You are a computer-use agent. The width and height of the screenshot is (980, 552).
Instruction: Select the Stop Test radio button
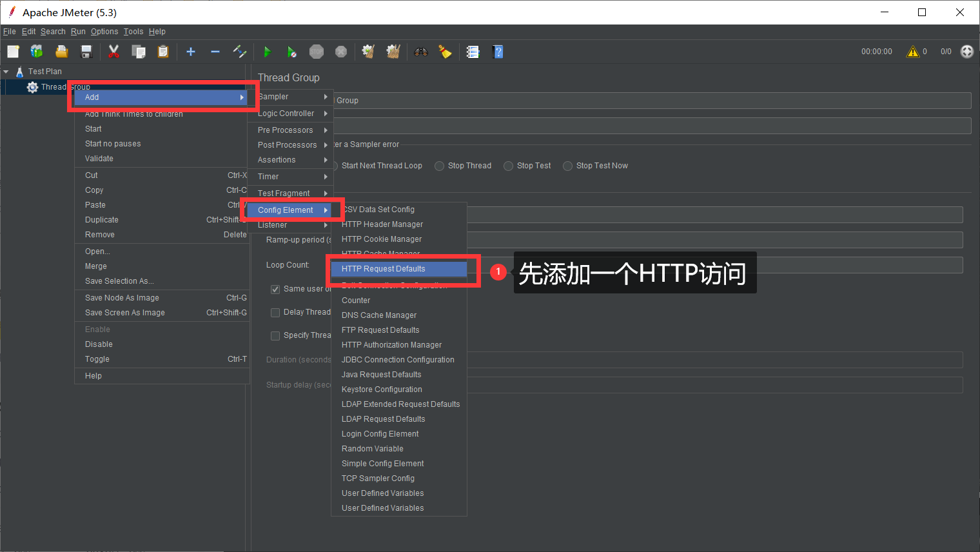(x=509, y=166)
